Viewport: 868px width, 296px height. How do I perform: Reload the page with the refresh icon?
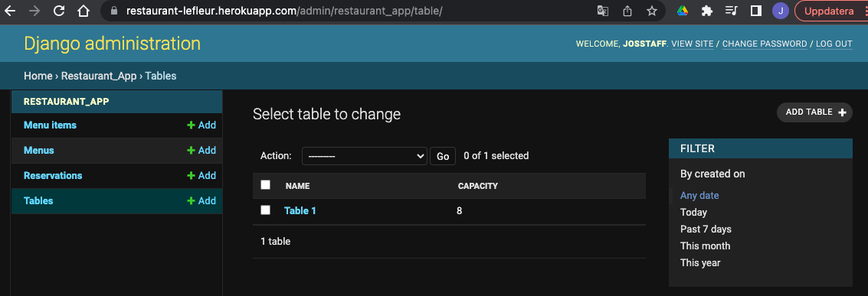(x=59, y=11)
